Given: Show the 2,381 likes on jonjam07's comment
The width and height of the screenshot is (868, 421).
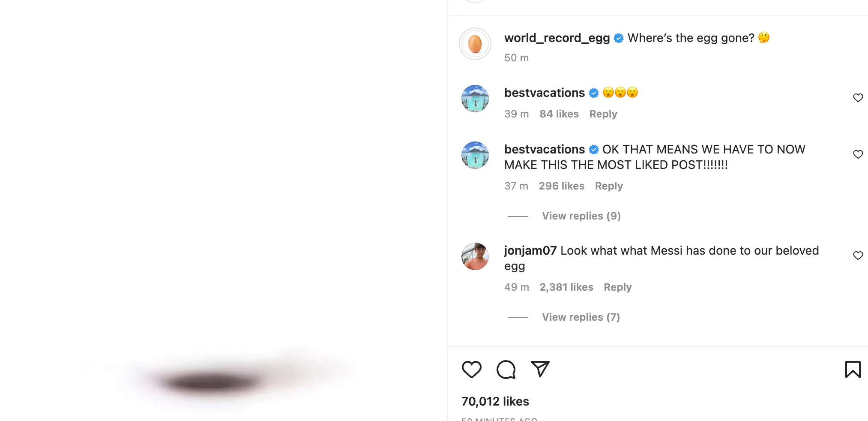Looking at the screenshot, I should (566, 287).
